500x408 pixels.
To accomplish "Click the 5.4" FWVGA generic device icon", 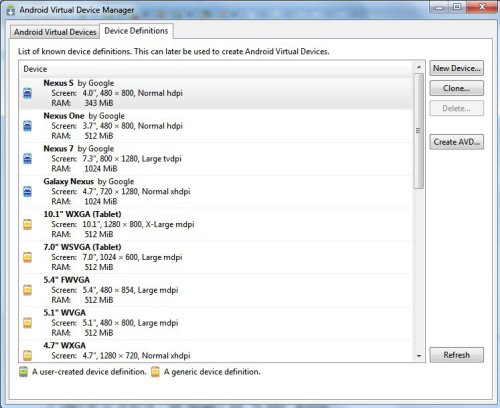I will 28,290.
